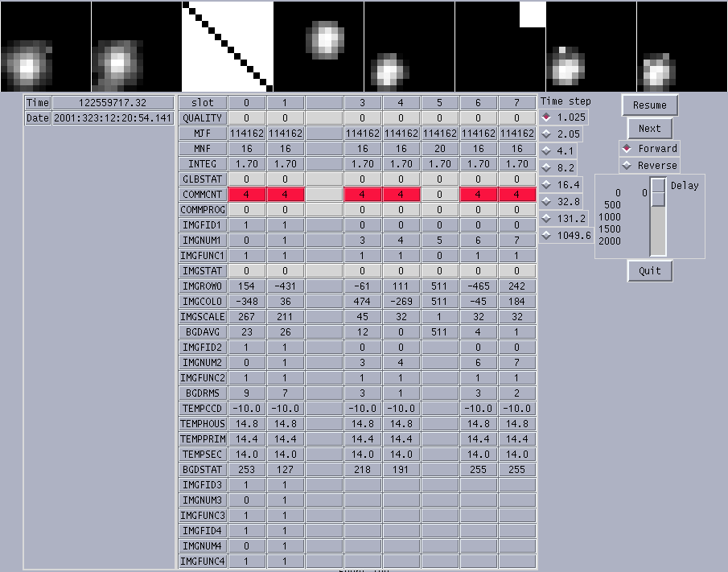Screen dimensions: 728x572
Task: Click the MJF row label
Action: click(x=203, y=134)
